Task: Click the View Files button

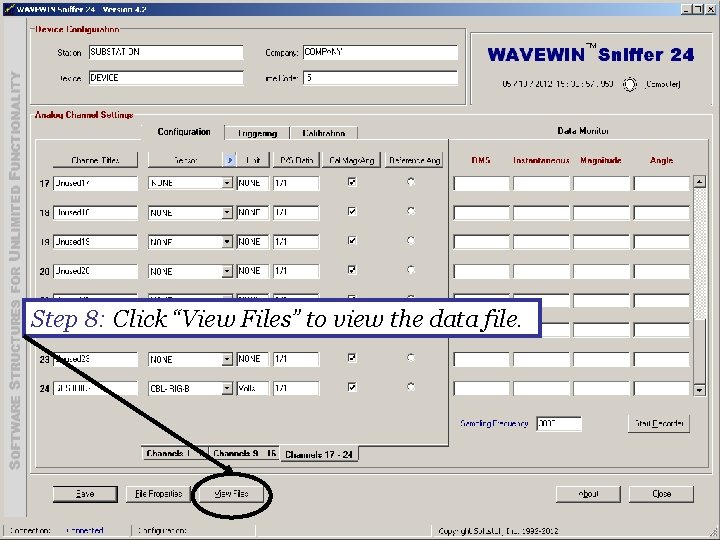Action: (231, 494)
